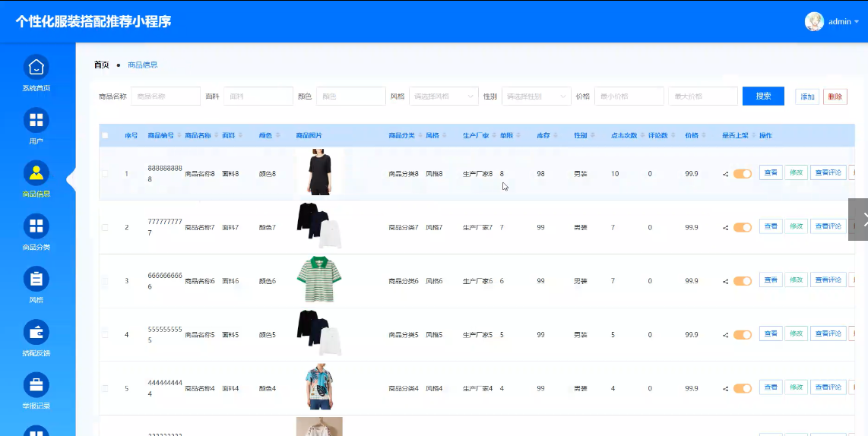Open the 商品分类 grid icon in sidebar
The height and width of the screenshot is (436, 868).
click(x=36, y=226)
